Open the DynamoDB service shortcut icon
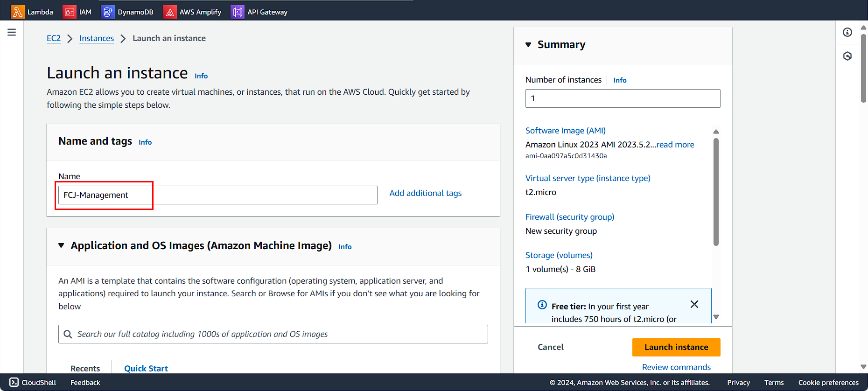 pos(108,12)
